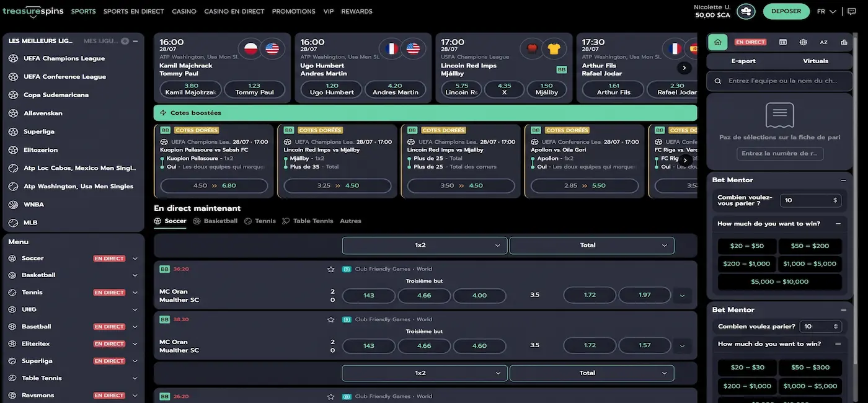
Task: Click the soccer ball icon beside UEFA Champions League
Action: pyautogui.click(x=13, y=58)
